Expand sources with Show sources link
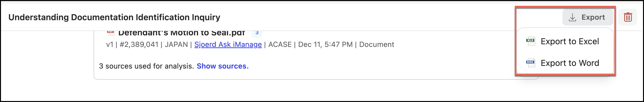Image resolution: width=644 pixels, height=102 pixels. tap(223, 66)
